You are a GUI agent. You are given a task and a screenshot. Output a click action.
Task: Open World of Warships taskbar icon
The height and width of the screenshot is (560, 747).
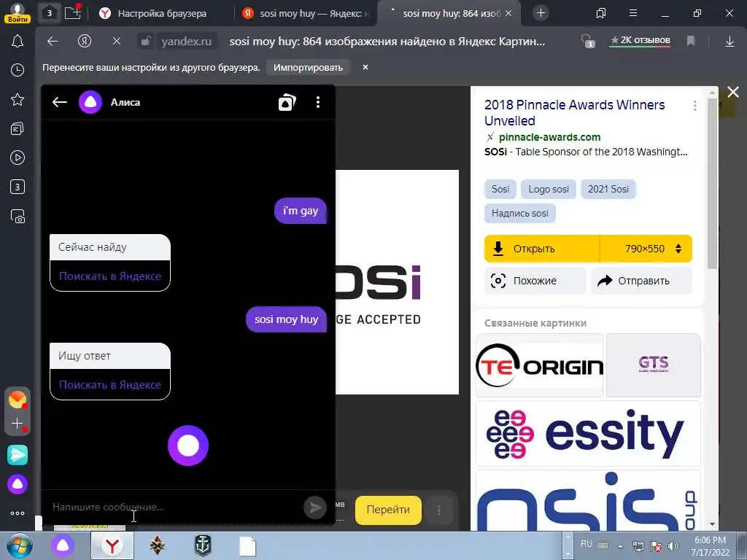(x=203, y=545)
